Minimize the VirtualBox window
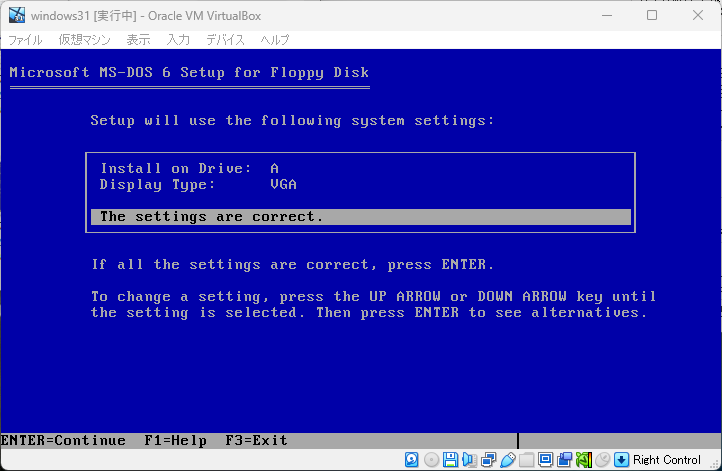 click(607, 15)
